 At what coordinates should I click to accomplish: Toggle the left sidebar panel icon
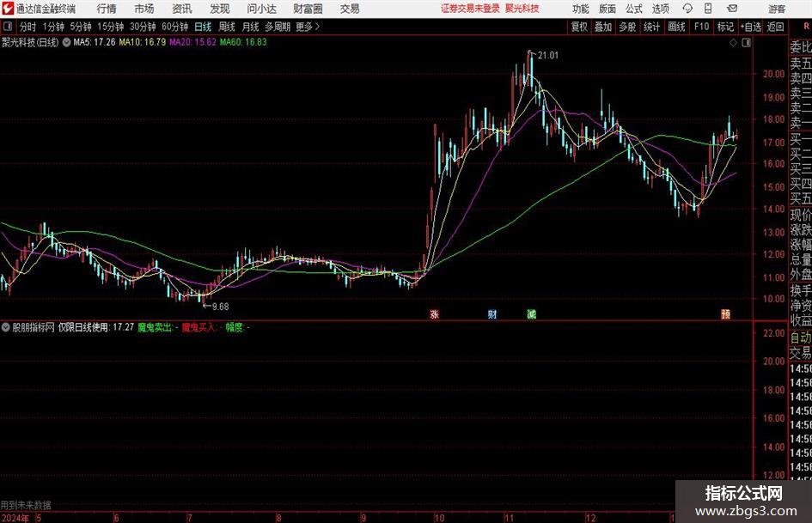(x=7, y=26)
